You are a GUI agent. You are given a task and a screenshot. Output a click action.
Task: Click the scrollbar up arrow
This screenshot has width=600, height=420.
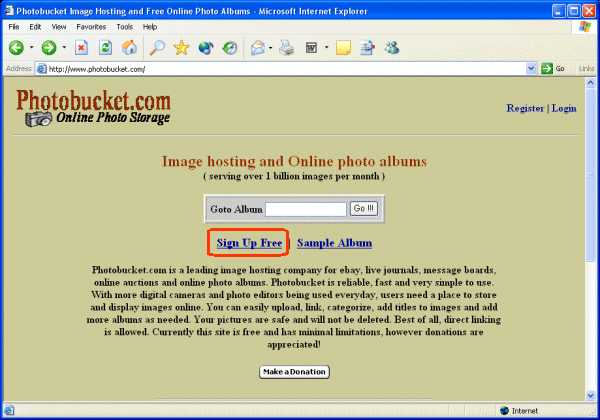tap(590, 83)
